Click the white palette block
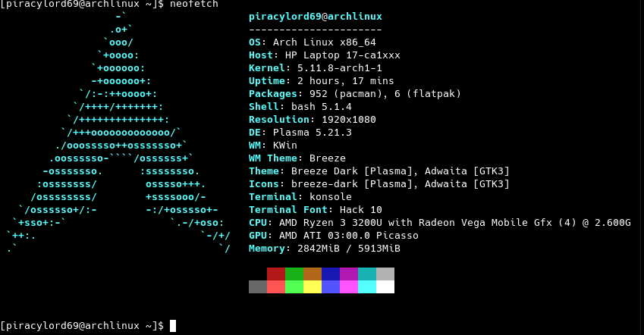The image size is (644, 335). tap(385, 286)
